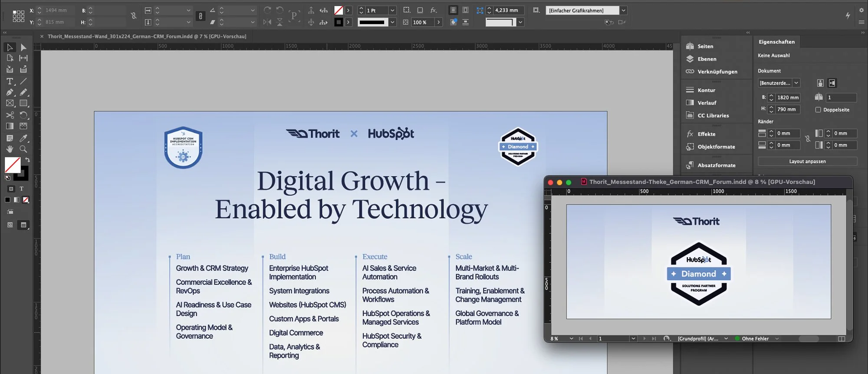
Task: Open the stroke weight 1 Pt dropdown
Action: tap(392, 10)
